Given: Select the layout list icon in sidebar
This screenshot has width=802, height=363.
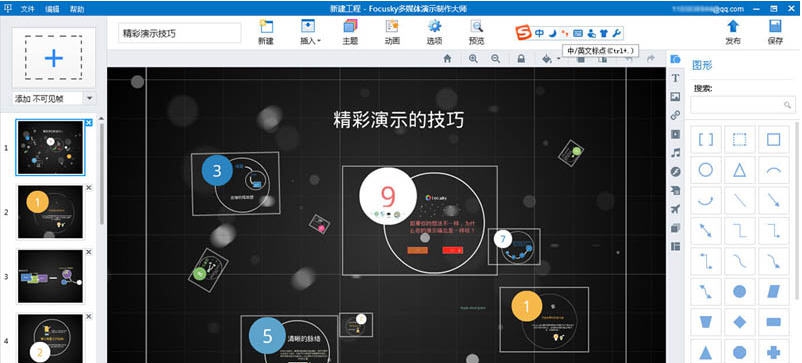Looking at the screenshot, I should click(675, 246).
